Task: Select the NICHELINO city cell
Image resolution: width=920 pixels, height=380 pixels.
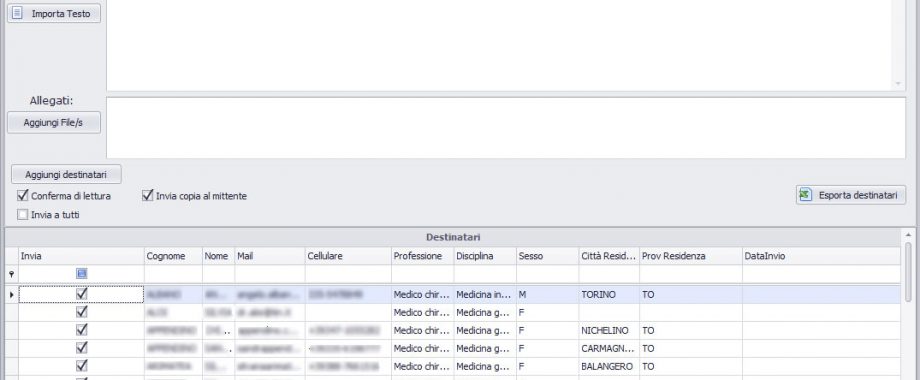Action: pos(609,330)
